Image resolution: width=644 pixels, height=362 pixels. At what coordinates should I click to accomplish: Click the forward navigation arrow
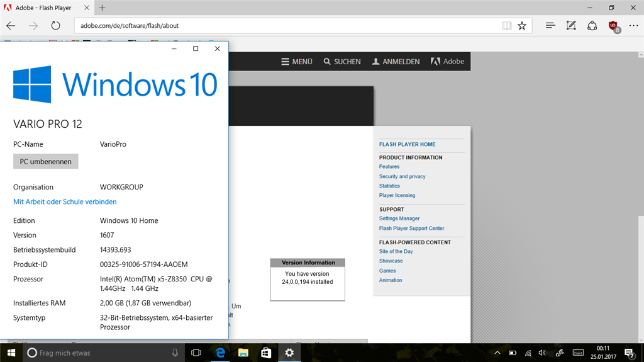[33, 26]
